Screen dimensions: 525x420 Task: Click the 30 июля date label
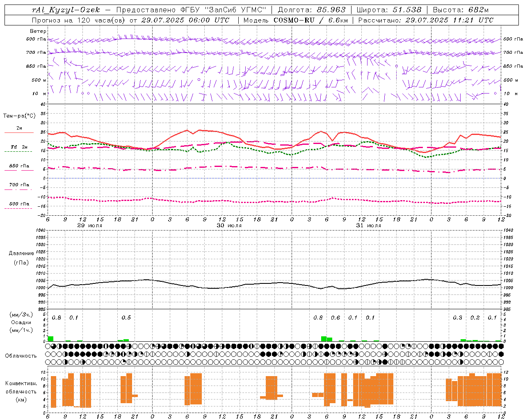pyautogui.click(x=229, y=226)
